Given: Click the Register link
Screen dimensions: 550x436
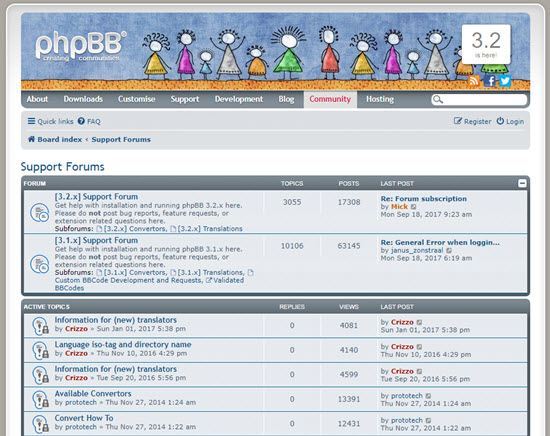Looking at the screenshot, I should click(472, 121).
